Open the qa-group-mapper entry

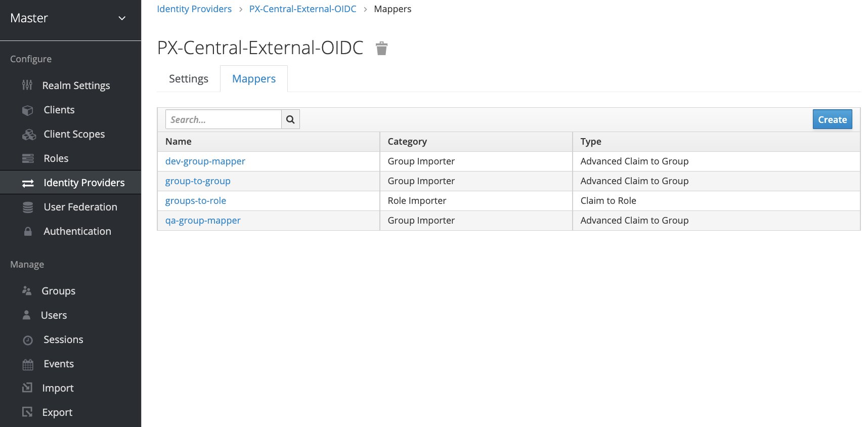[x=202, y=221]
